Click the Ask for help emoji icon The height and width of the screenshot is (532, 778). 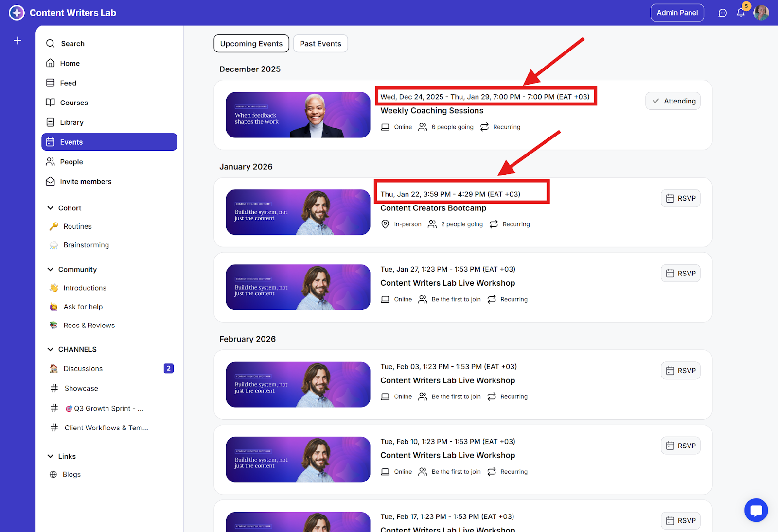53,307
